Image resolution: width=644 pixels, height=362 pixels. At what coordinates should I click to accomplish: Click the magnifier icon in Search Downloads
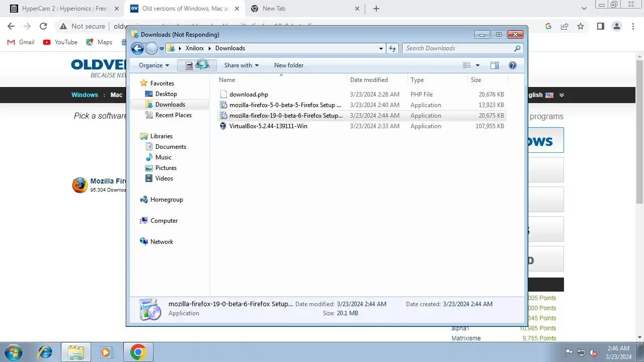click(517, 48)
